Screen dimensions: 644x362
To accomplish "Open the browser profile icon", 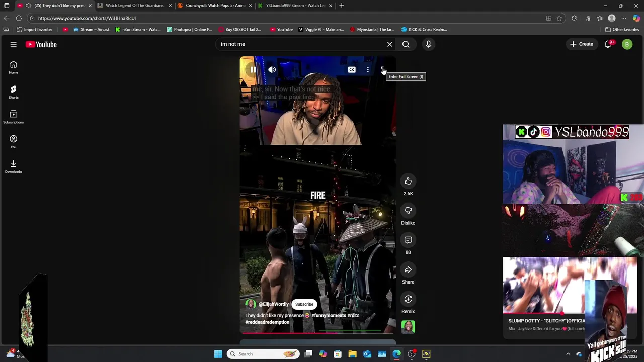I will (x=612, y=18).
